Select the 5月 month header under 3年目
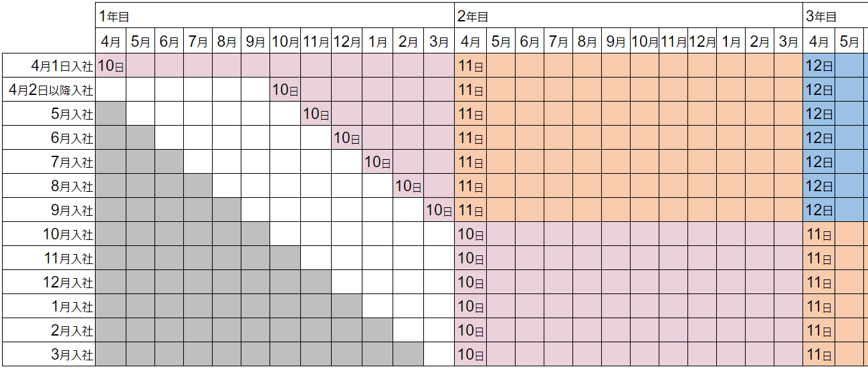The height and width of the screenshot is (371, 868). [x=849, y=41]
